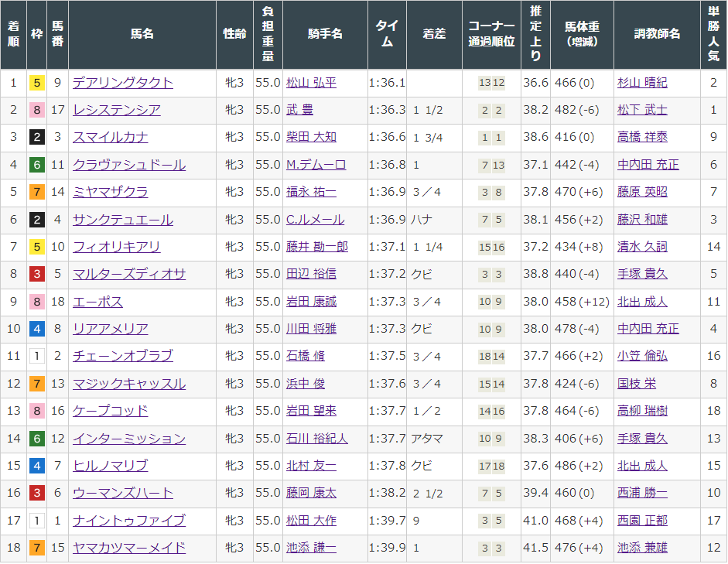Click jockey 福永 祐一

[x=311, y=192]
